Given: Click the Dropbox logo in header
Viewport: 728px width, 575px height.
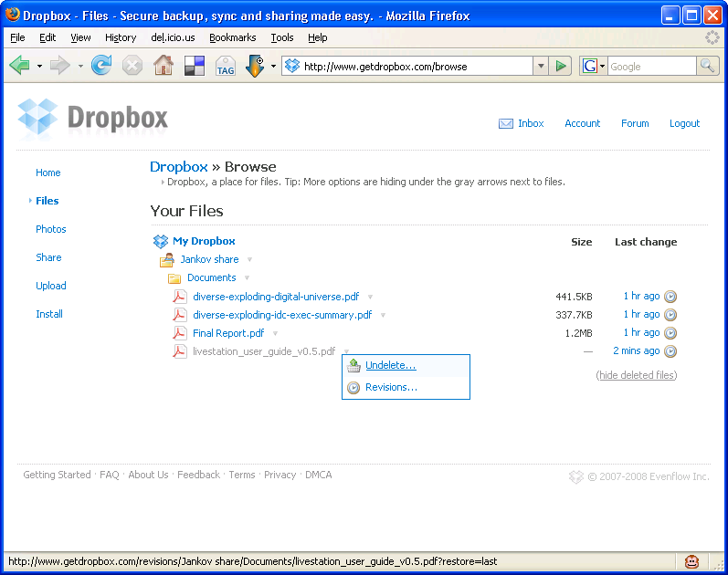Looking at the screenshot, I should click(92, 119).
